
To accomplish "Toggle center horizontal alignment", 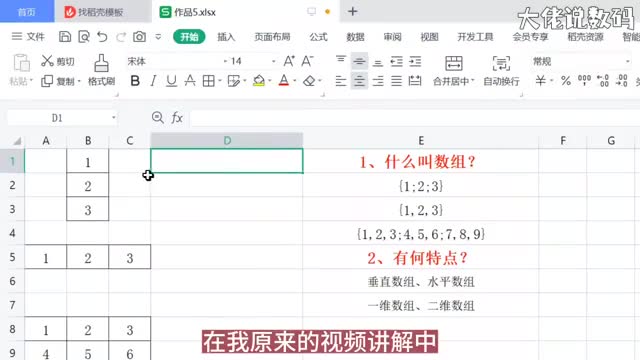I will pyautogui.click(x=359, y=81).
